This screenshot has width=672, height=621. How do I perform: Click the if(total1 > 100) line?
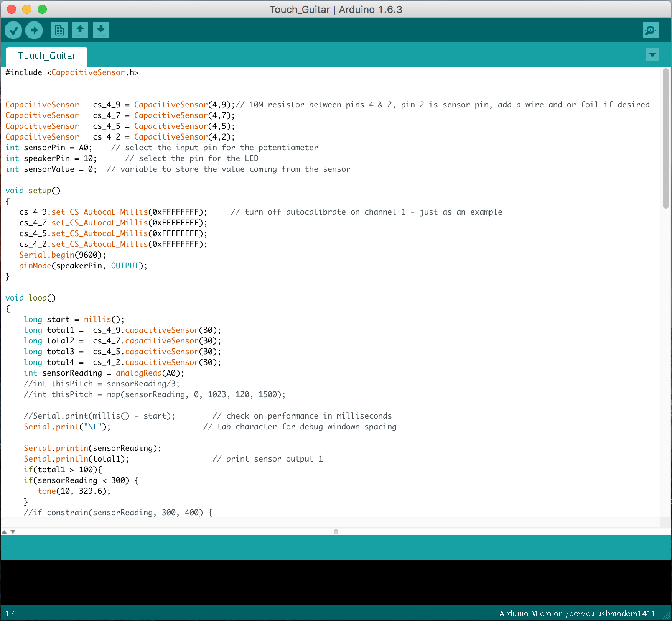point(63,470)
